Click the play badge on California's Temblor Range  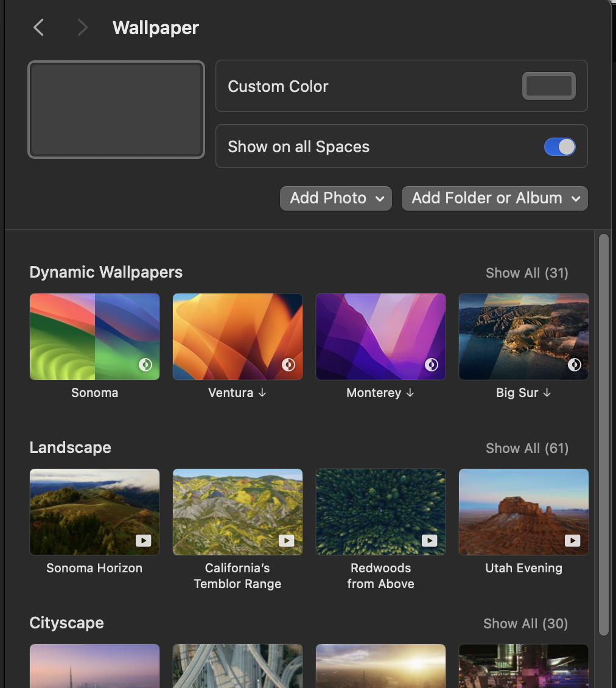(x=287, y=541)
